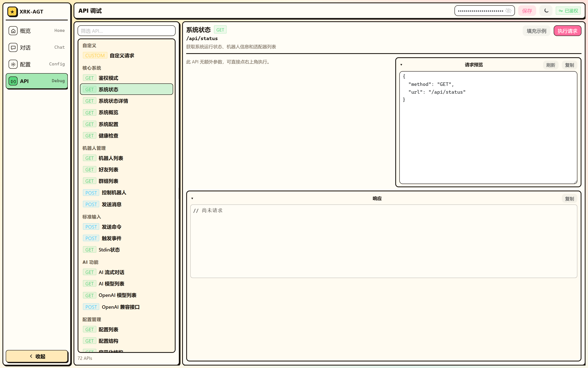Click the GET badge next to 系统状态 title

220,30
